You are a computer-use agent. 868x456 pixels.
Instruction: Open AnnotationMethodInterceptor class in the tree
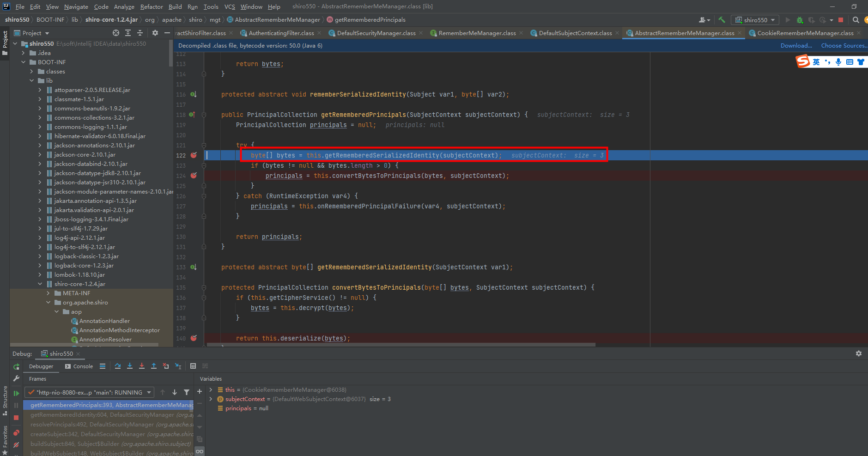pos(119,330)
